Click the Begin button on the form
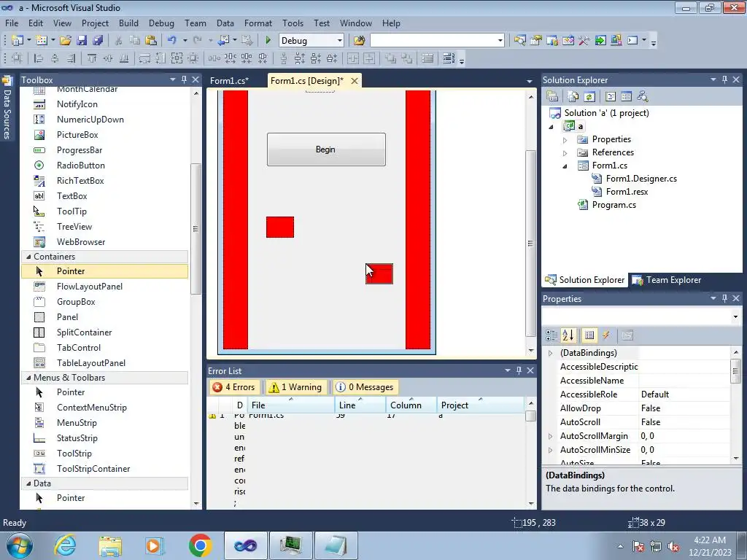The height and width of the screenshot is (560, 747). click(326, 149)
